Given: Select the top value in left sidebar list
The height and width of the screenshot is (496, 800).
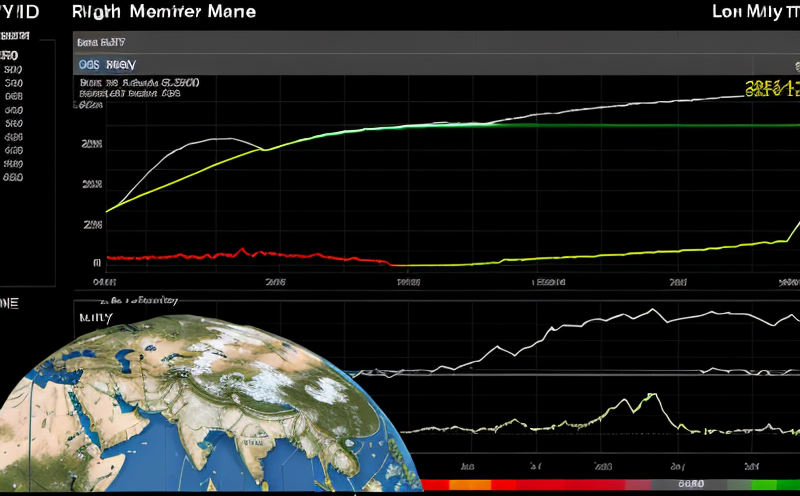Looking at the screenshot, I should point(14,55).
